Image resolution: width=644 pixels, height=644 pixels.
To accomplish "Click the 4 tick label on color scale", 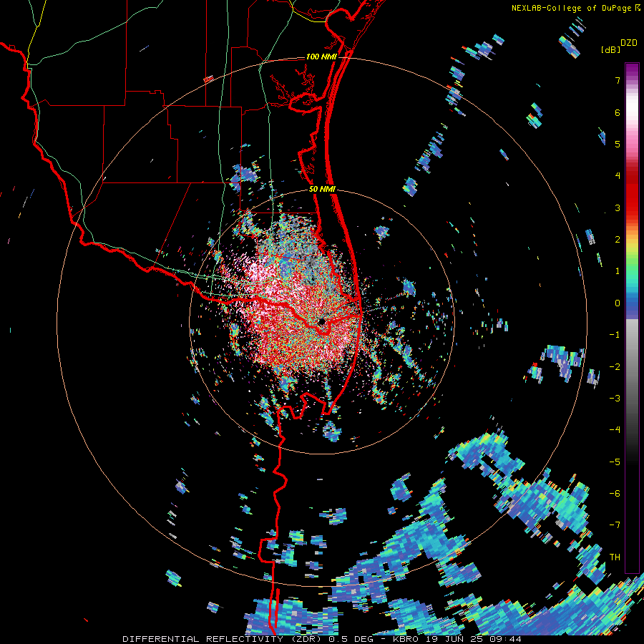I will click(618, 176).
